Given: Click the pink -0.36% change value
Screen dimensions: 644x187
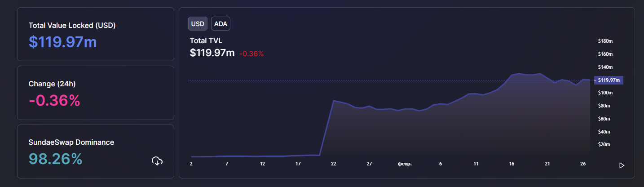Looking at the screenshot, I should 54,100.
